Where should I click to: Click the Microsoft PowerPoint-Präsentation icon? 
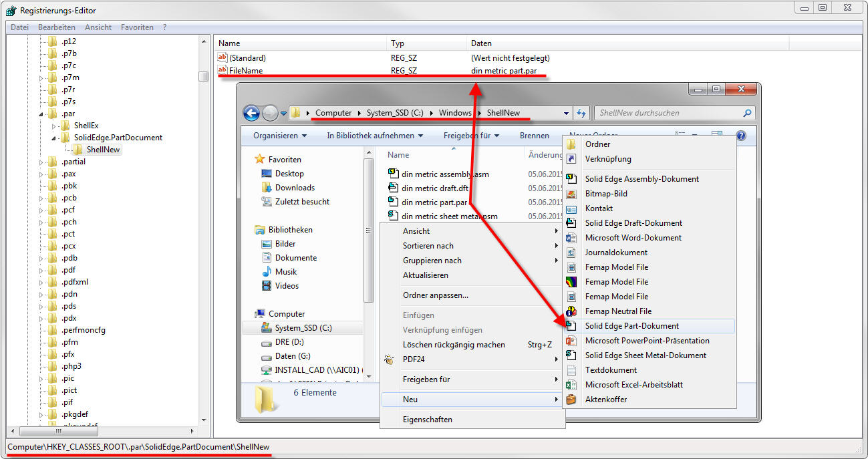[571, 341]
